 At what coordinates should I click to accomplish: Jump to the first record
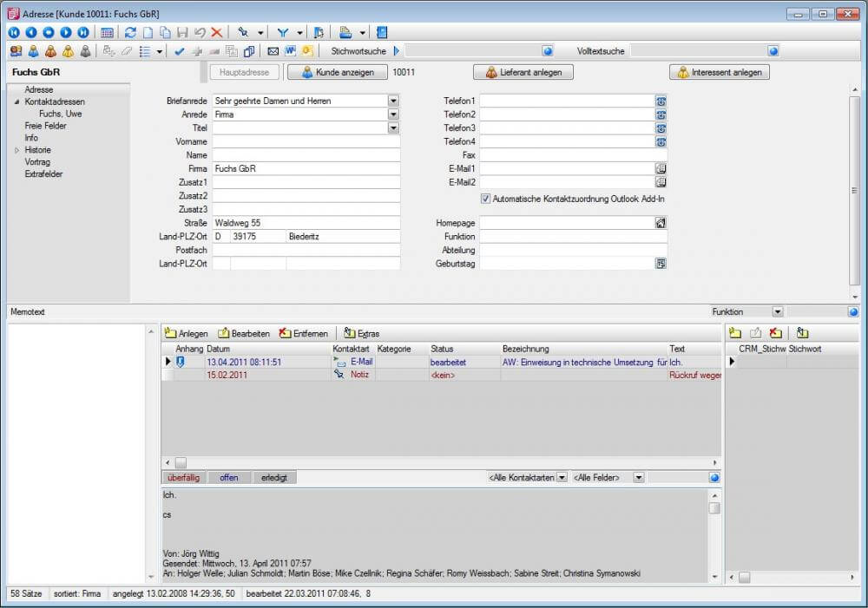(x=14, y=33)
